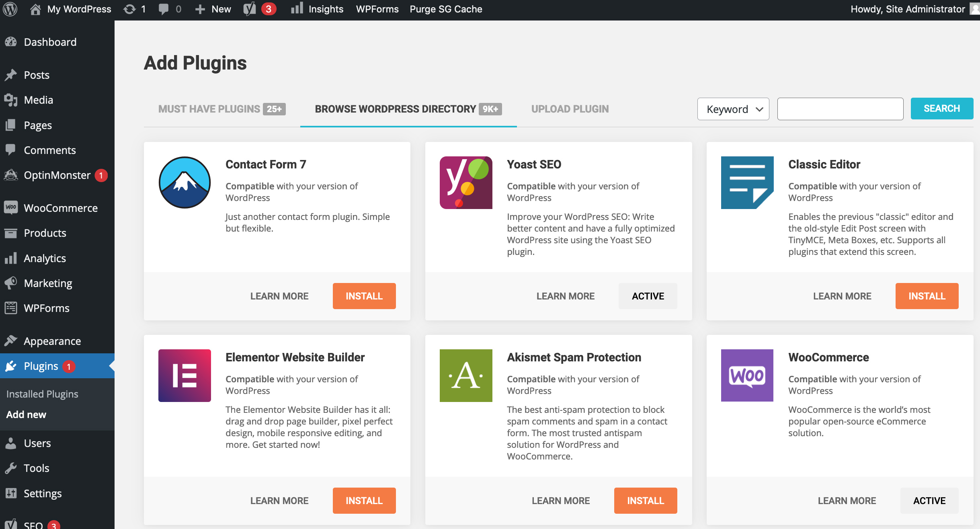
Task: Install Akismet Spam Protection plugin
Action: [x=646, y=500]
